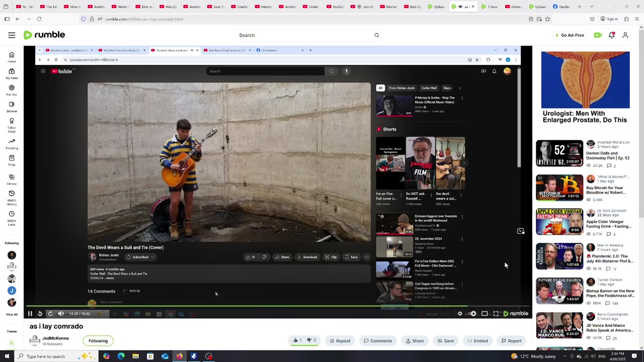This screenshot has width=644, height=362.
Task: Open Editor Picks in sidebar
Action: pos(12,125)
